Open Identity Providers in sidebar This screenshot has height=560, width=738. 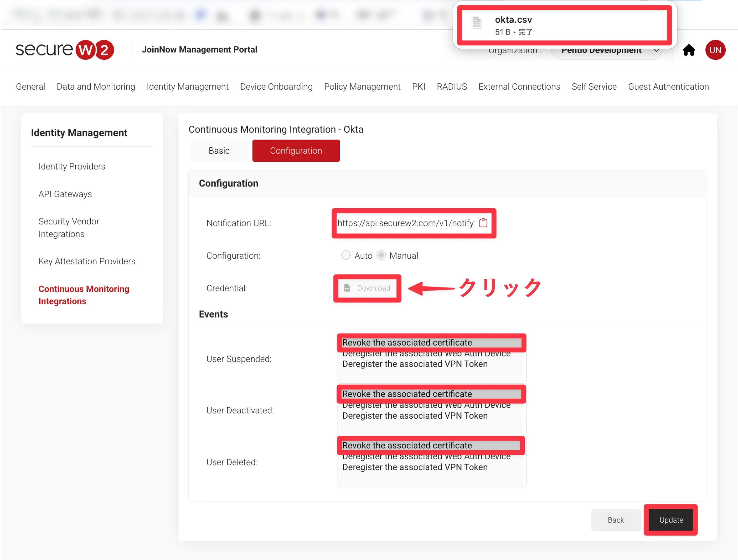point(72,167)
